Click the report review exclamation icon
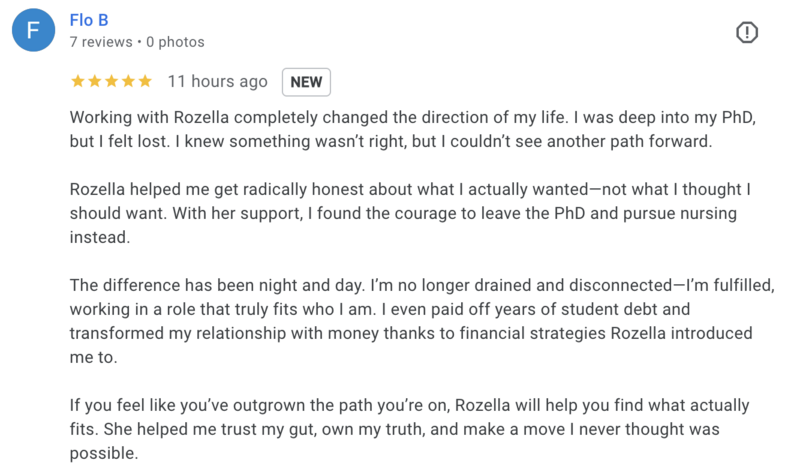This screenshot has width=800, height=475. [x=746, y=33]
